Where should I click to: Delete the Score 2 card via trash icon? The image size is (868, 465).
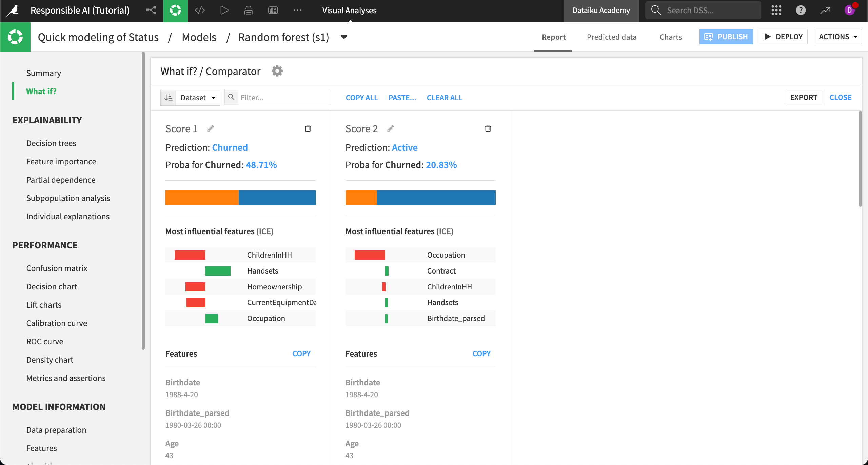488,128
